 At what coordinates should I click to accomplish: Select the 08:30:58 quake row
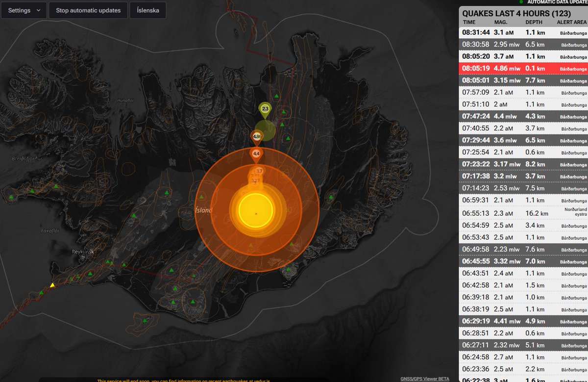pos(523,45)
